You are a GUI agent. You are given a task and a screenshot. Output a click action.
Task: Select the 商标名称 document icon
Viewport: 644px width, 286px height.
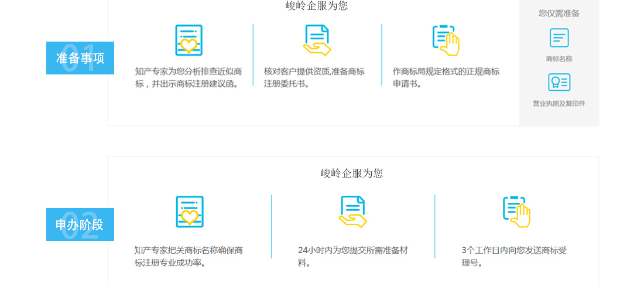pyautogui.click(x=559, y=38)
